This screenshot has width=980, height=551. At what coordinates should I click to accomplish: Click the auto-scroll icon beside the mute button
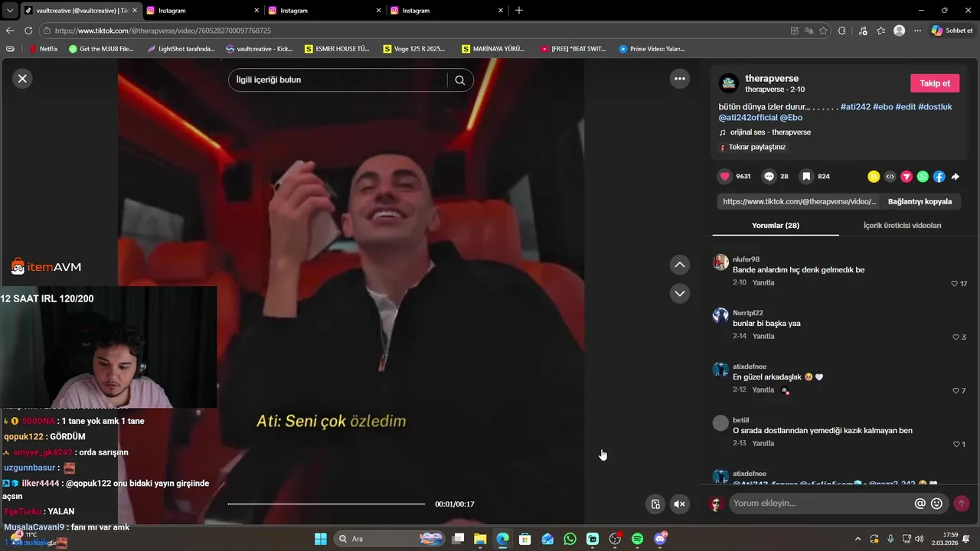point(655,504)
